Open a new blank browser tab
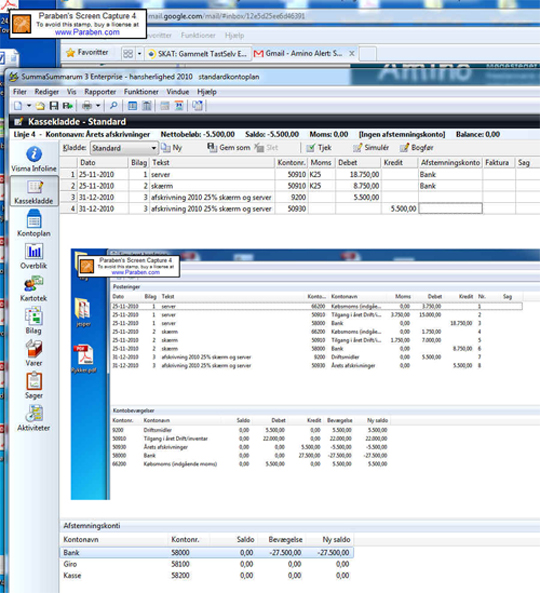 click(367, 54)
